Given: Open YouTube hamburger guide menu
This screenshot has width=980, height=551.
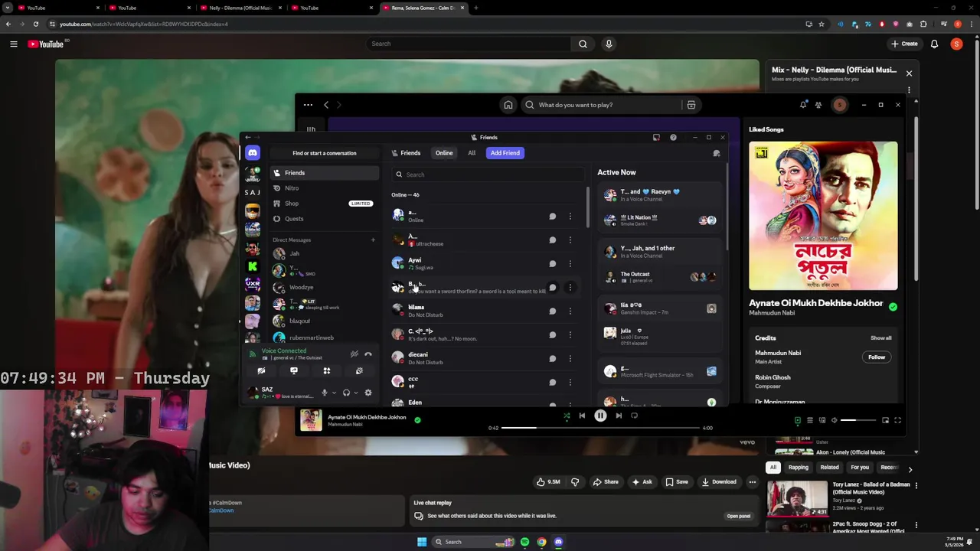Looking at the screenshot, I should pyautogui.click(x=13, y=44).
